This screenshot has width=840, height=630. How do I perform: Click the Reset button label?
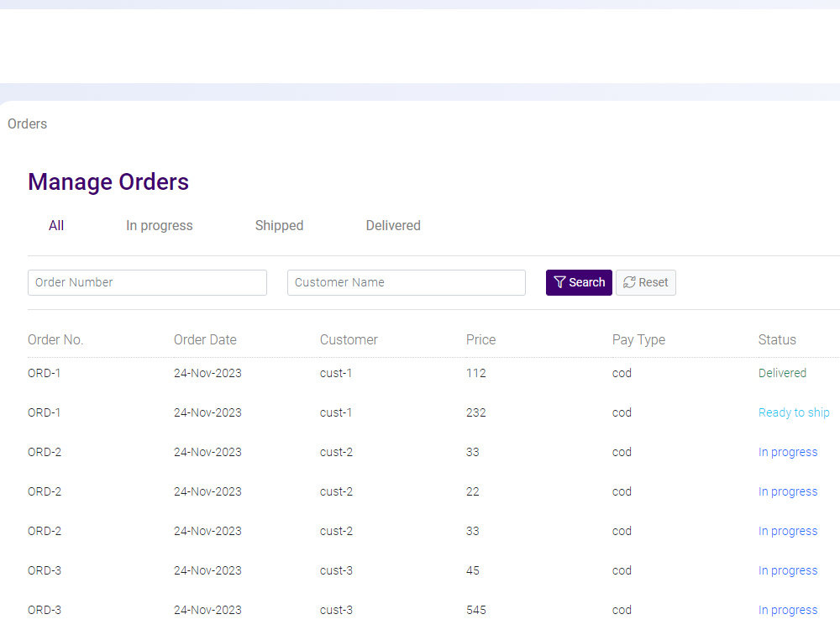[x=653, y=282]
